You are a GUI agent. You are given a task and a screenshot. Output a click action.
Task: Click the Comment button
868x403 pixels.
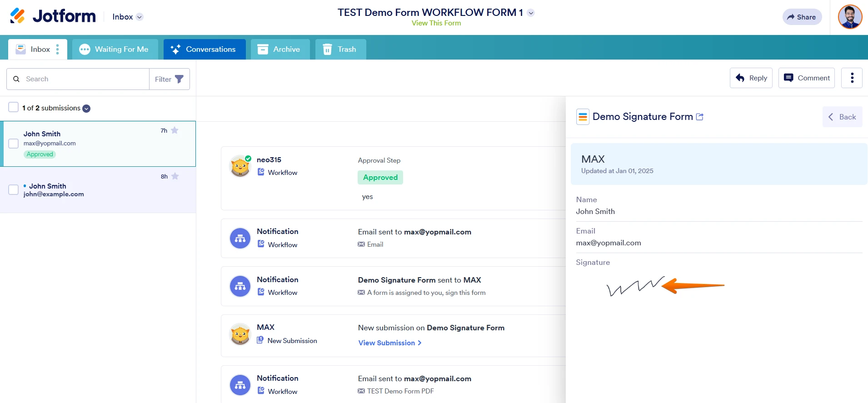click(x=807, y=78)
